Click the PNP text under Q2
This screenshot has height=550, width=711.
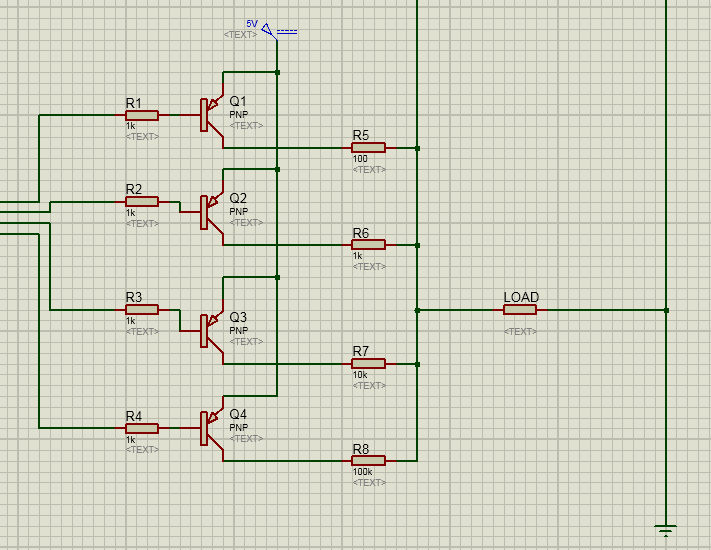point(239,211)
